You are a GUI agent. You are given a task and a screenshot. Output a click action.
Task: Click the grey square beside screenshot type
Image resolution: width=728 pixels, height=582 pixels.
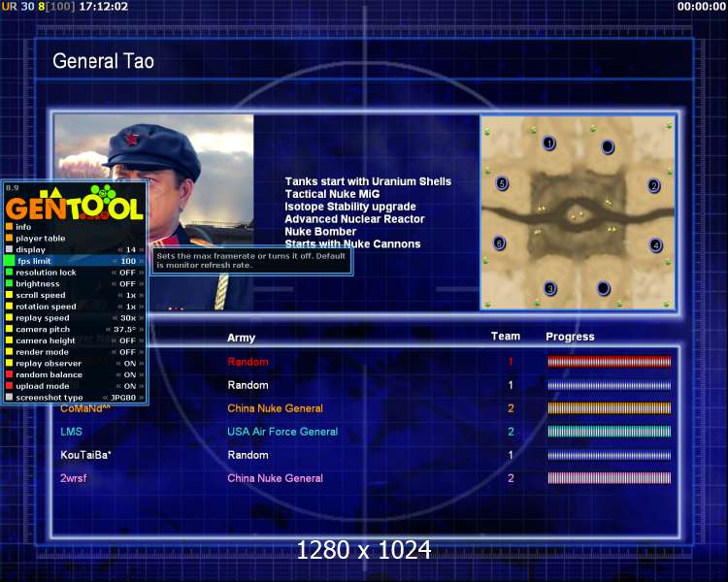pos(9,398)
